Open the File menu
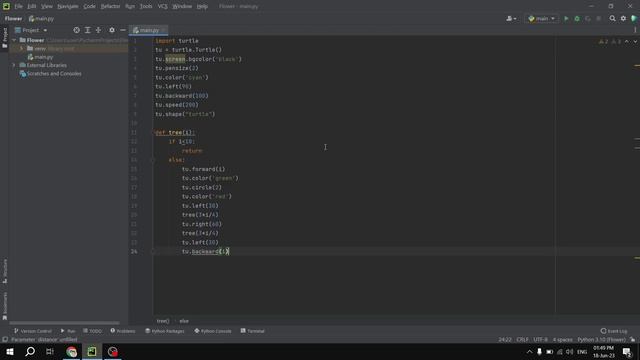Screen dimensions: 640x360 18,7
